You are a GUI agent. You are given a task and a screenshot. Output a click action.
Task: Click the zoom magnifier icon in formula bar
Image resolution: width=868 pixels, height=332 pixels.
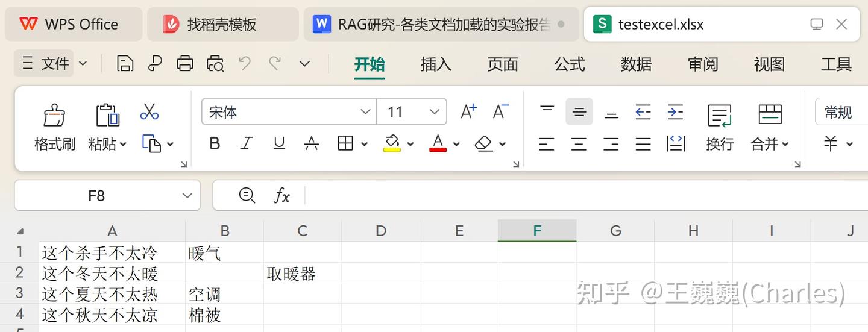pos(247,195)
